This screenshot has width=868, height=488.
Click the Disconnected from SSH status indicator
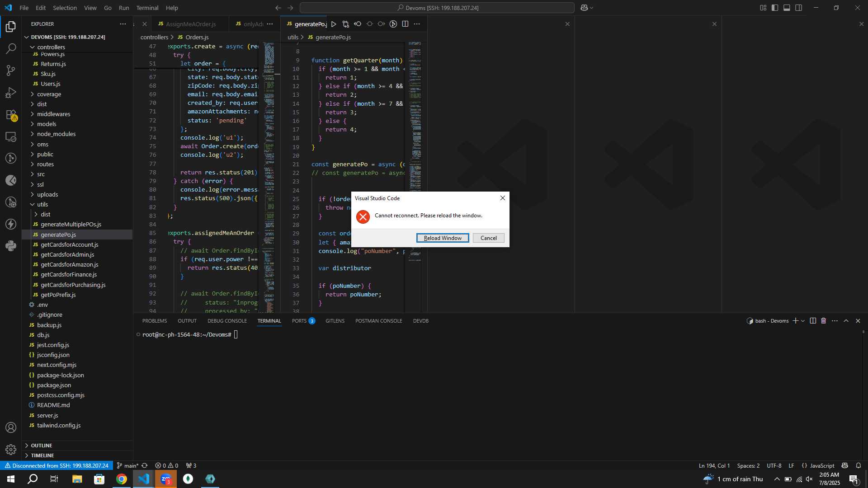click(57, 465)
